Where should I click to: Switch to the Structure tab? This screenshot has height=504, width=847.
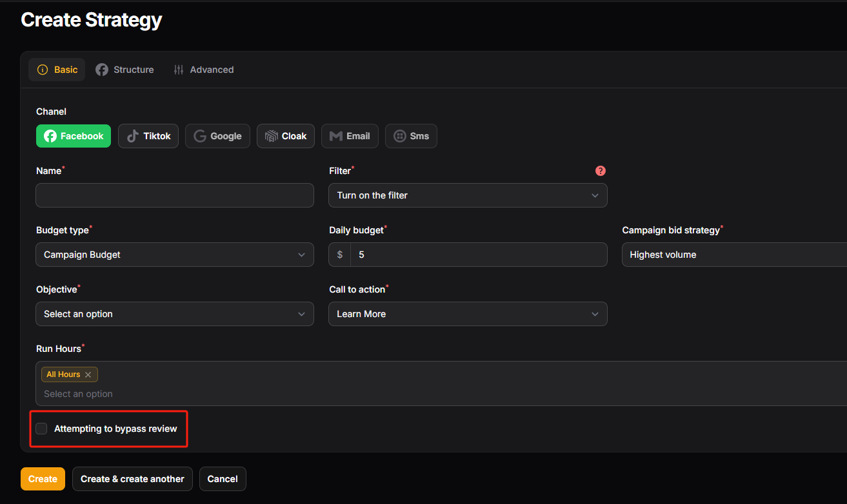(125, 70)
